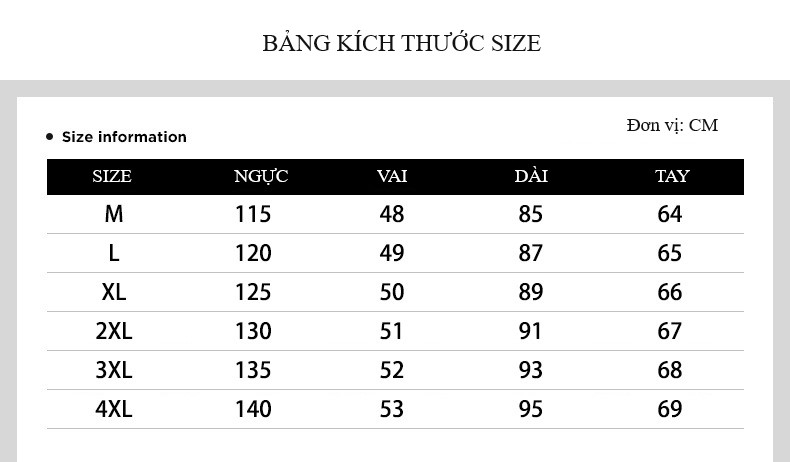The width and height of the screenshot is (790, 462).
Task: Click the 4XL size row label
Action: [x=113, y=409]
